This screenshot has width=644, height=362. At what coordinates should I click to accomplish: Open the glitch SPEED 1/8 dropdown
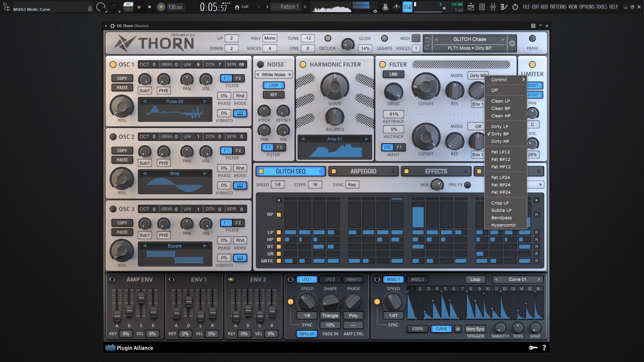(x=277, y=185)
